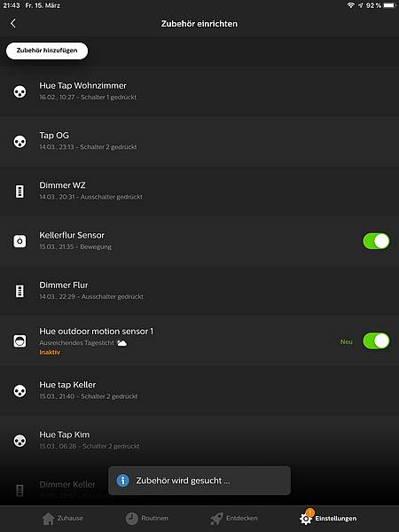Select the Dimmer WZ dimmer icon
Image resolution: width=399 pixels, height=532 pixels.
[x=20, y=192]
